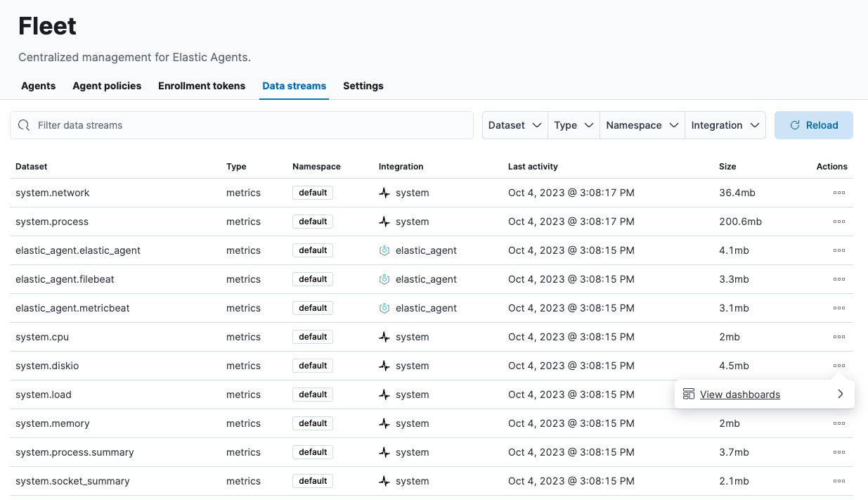Open the Namespace filter dropdown

point(641,124)
